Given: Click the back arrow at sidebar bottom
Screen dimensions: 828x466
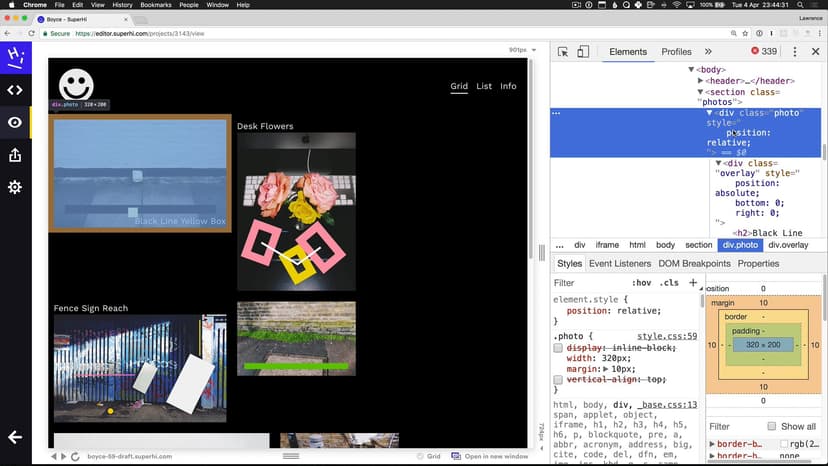Looking at the screenshot, I should click(15, 437).
